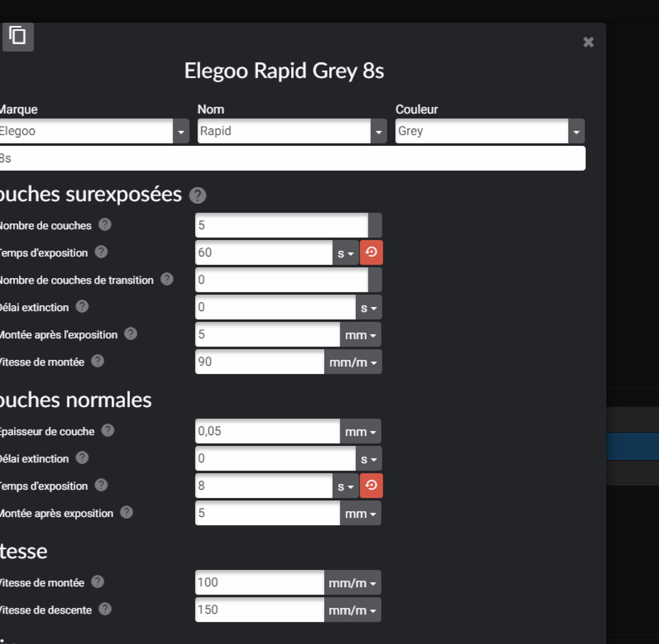This screenshot has width=659, height=644.
Task: Open mm unit dropdown for Montée après exposition
Action: (360, 513)
